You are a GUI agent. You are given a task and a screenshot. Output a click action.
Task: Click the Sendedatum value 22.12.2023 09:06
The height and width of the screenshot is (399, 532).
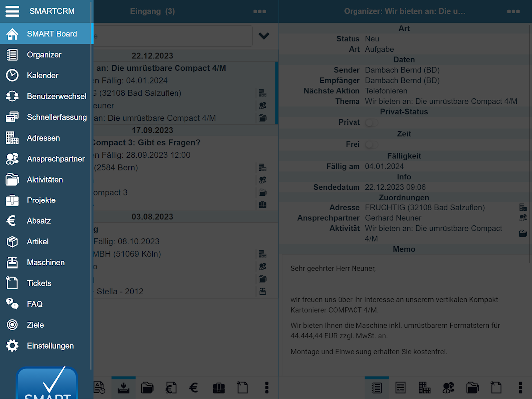click(x=395, y=187)
